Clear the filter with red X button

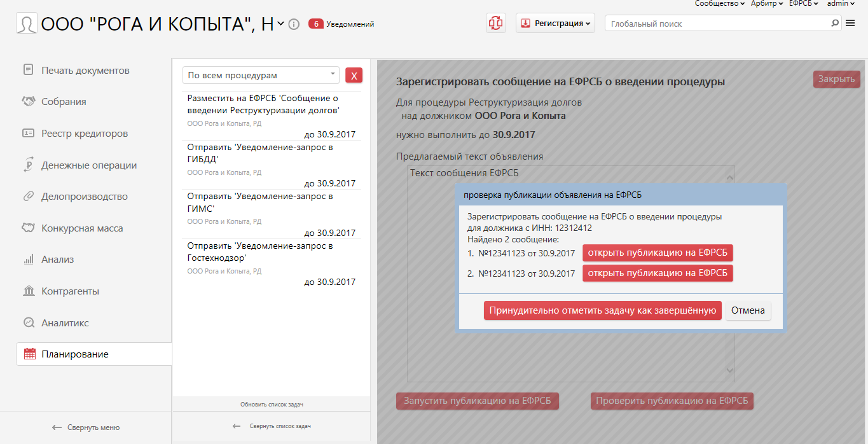(x=354, y=76)
